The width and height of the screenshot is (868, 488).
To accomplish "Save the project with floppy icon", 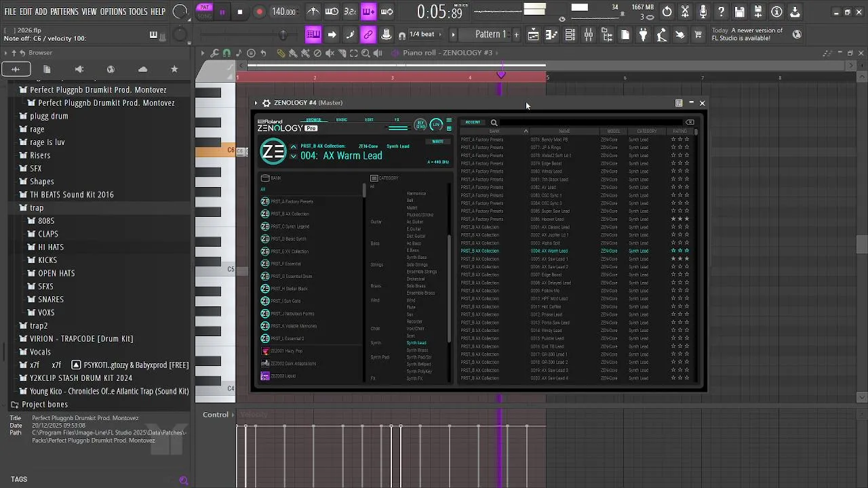I will click(x=739, y=12).
